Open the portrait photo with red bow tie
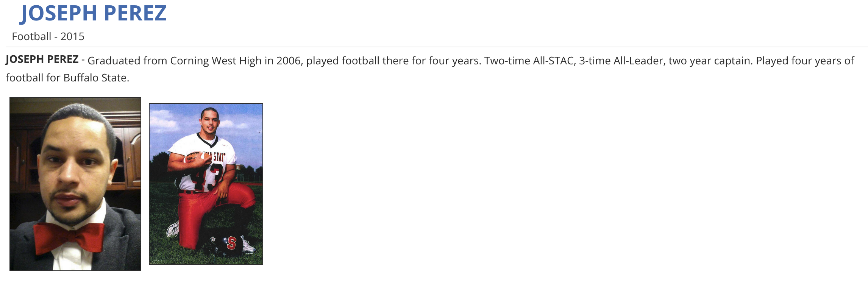This screenshot has height=284, width=868. [75, 184]
